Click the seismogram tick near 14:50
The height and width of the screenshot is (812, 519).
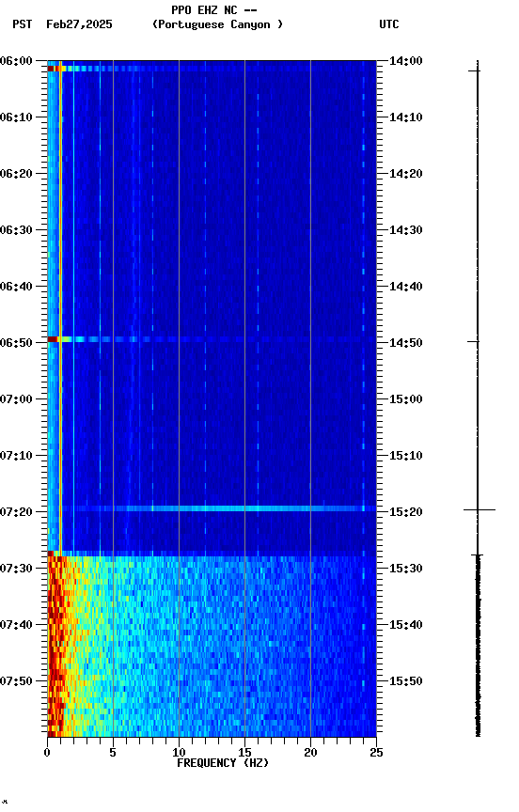[474, 342]
